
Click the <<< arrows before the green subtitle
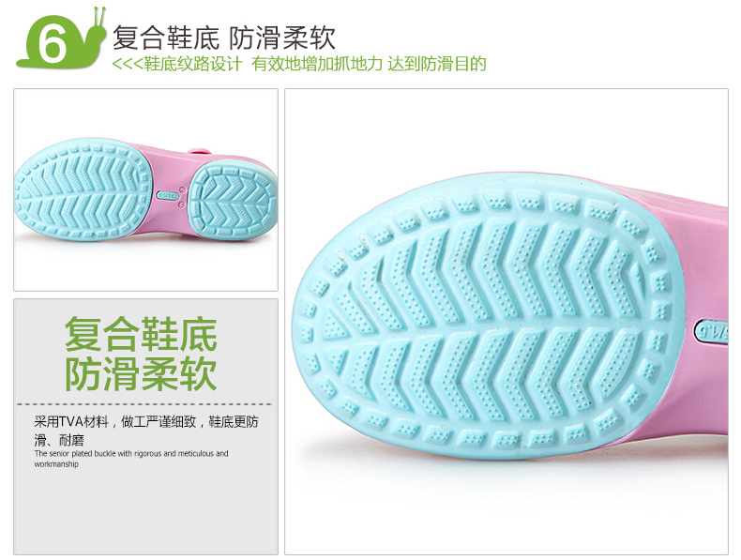[128, 64]
